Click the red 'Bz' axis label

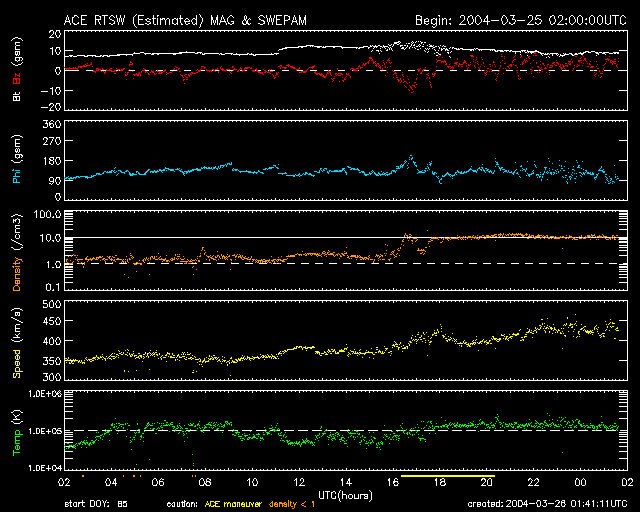tap(17, 78)
